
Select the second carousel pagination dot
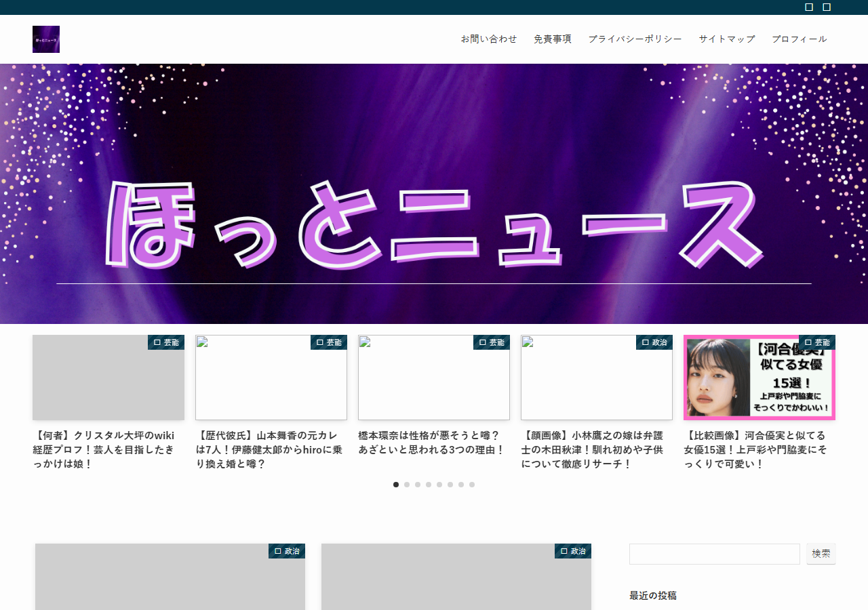coord(407,485)
